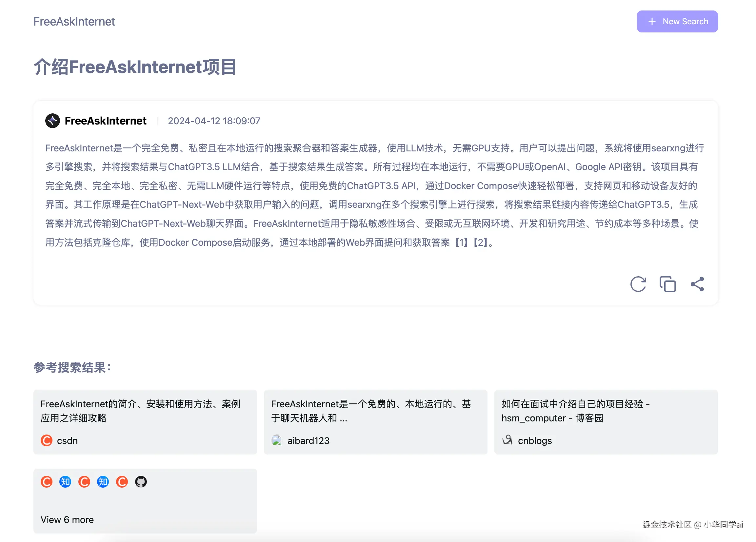Open the CSDN FreeAskInternet简介 result card

point(145,421)
